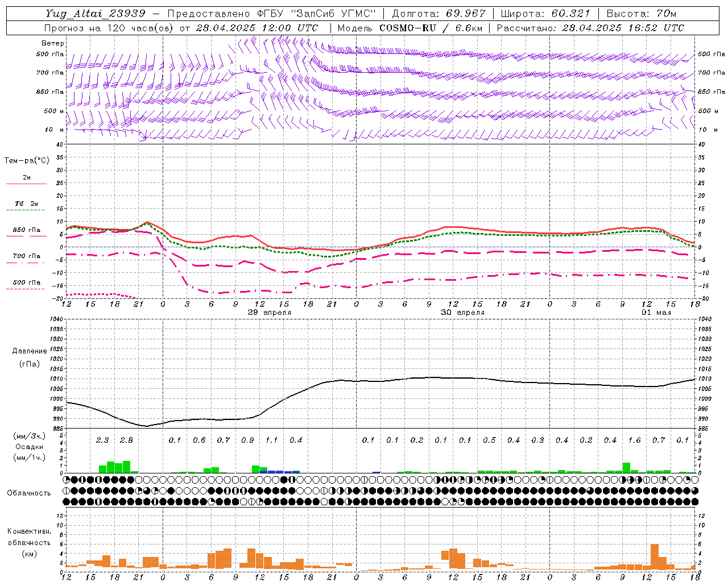Screen dimensions: 728x582
Task: Click the station name Yug_Altai_23939
Action: click(x=96, y=14)
